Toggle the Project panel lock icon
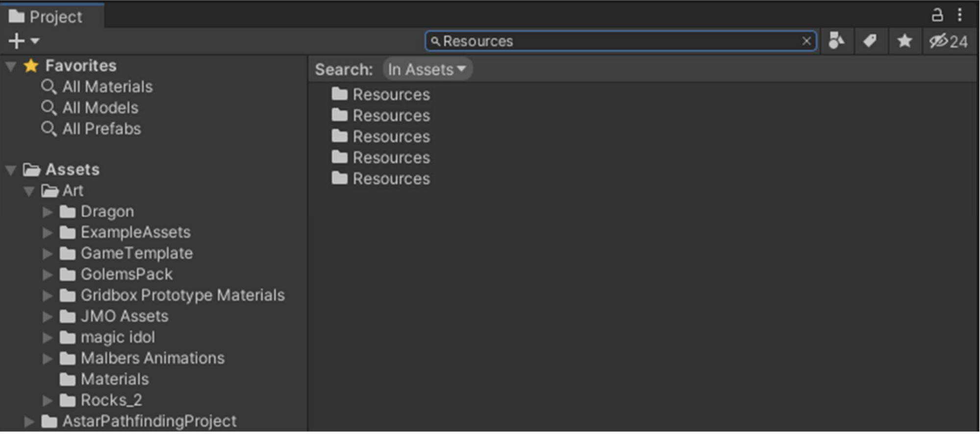Image resolution: width=980 pixels, height=434 pixels. (x=937, y=15)
